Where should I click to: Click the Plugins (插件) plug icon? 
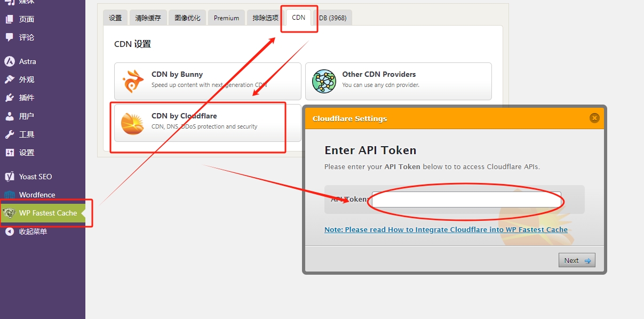tap(9, 98)
